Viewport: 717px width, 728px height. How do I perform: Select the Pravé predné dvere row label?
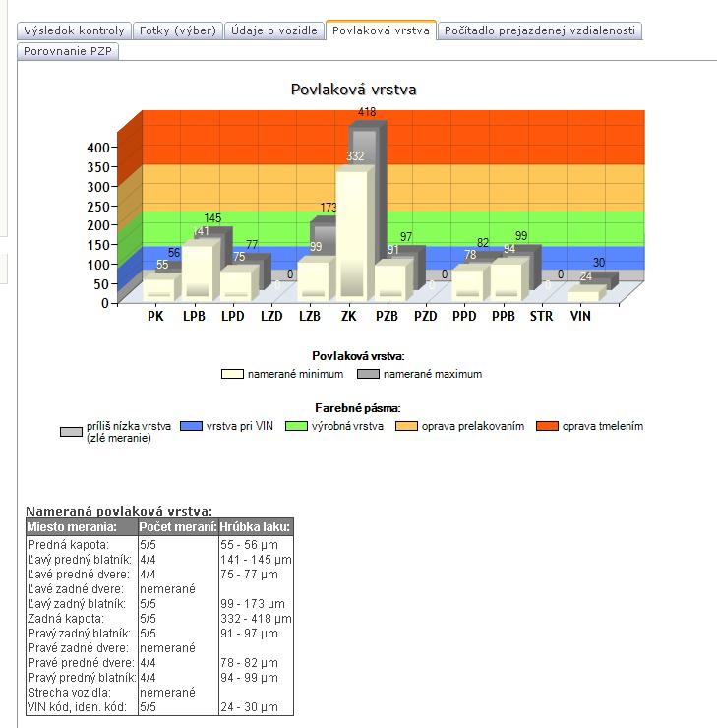pos(81,663)
